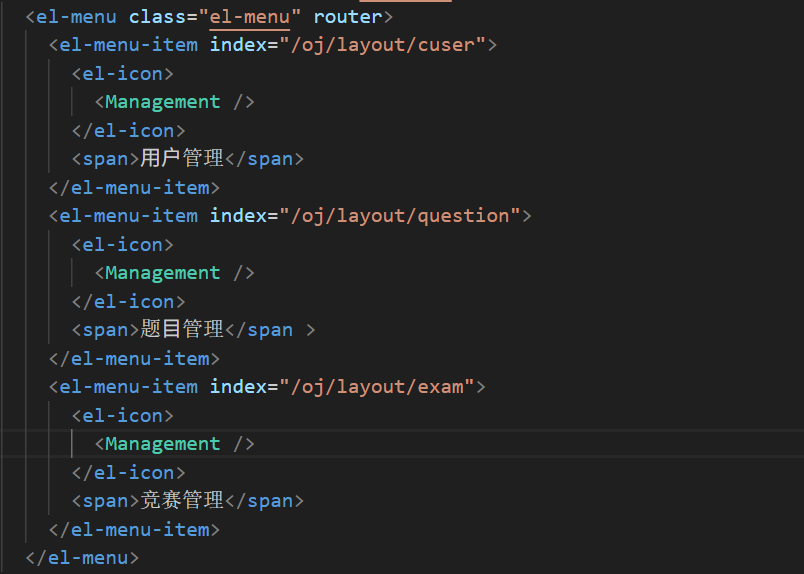Click the opening el-menu tag name
Screen dimensions: 804x574
click(76, 17)
